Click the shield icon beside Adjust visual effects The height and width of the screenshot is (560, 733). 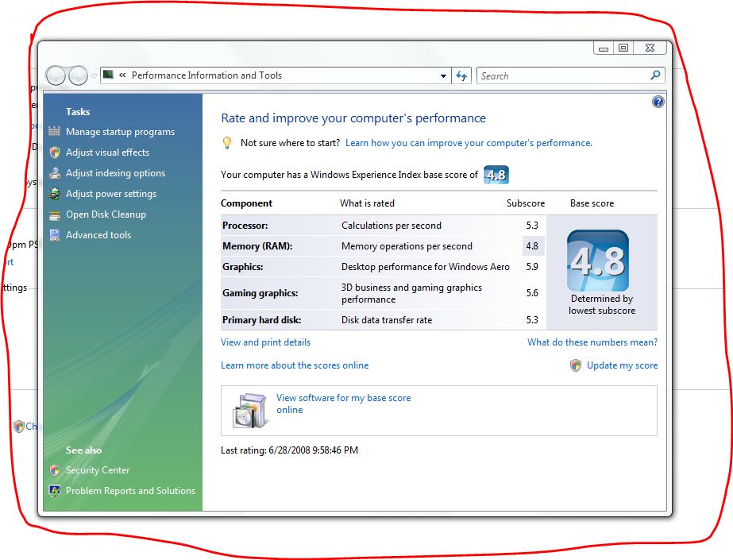click(x=55, y=153)
